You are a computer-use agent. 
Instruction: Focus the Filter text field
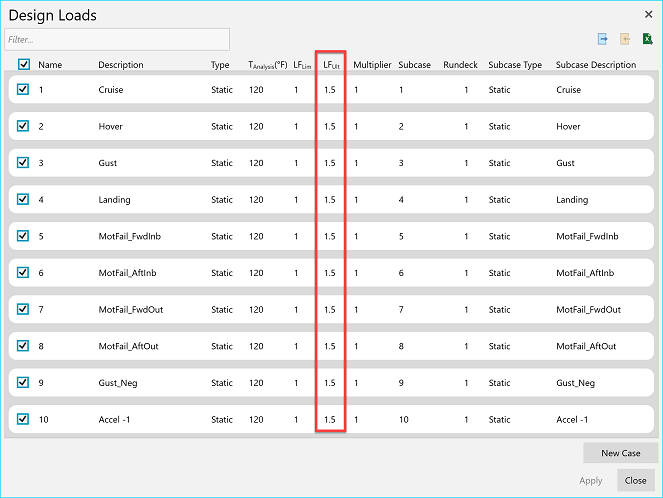point(117,40)
